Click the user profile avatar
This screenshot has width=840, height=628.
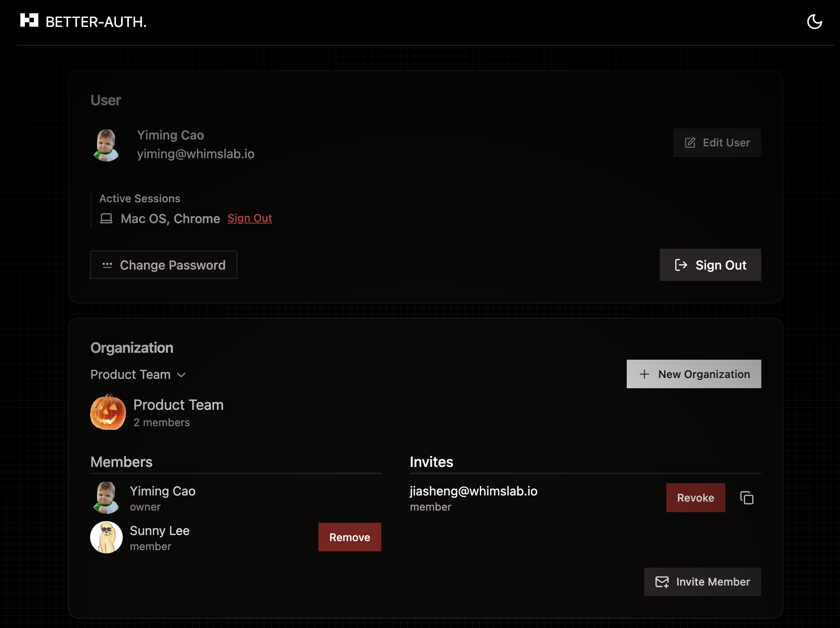[106, 145]
